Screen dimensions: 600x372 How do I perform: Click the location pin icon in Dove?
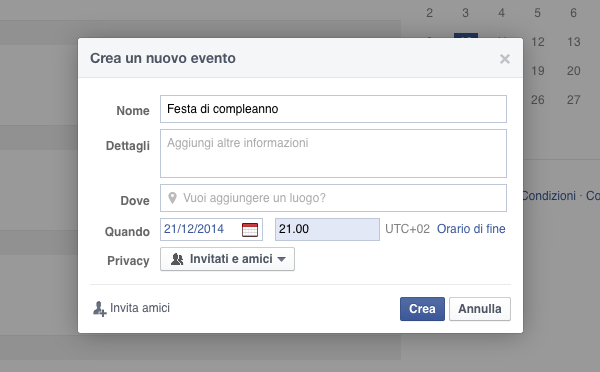173,198
